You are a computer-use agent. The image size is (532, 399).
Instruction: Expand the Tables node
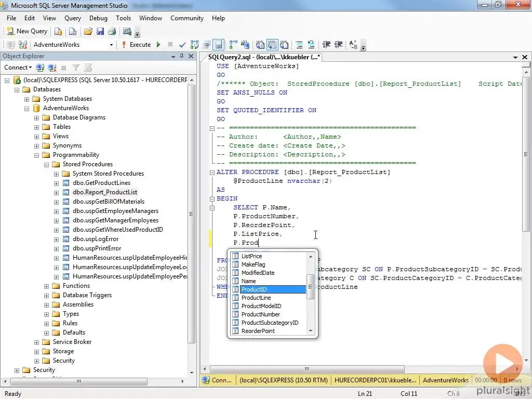[x=37, y=127]
